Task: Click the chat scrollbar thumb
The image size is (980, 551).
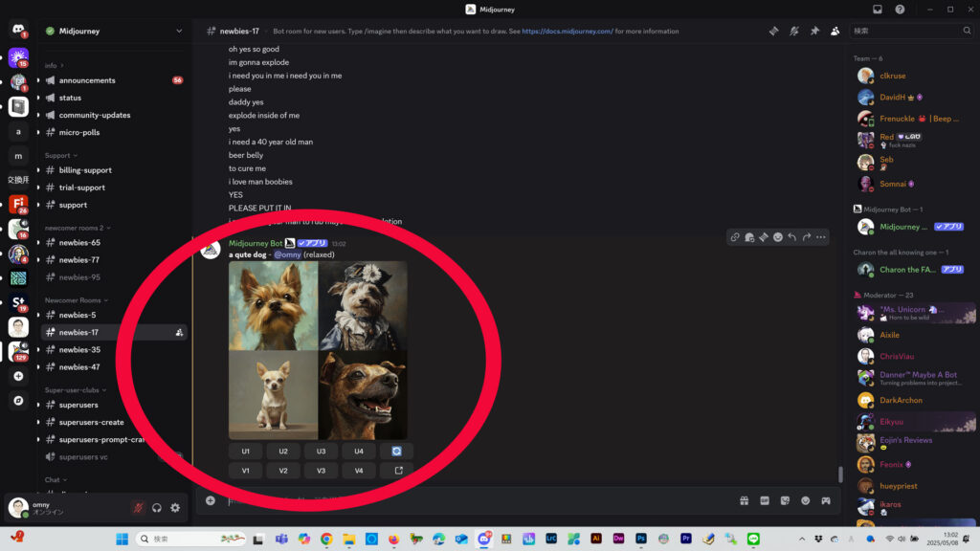Action: click(840, 474)
